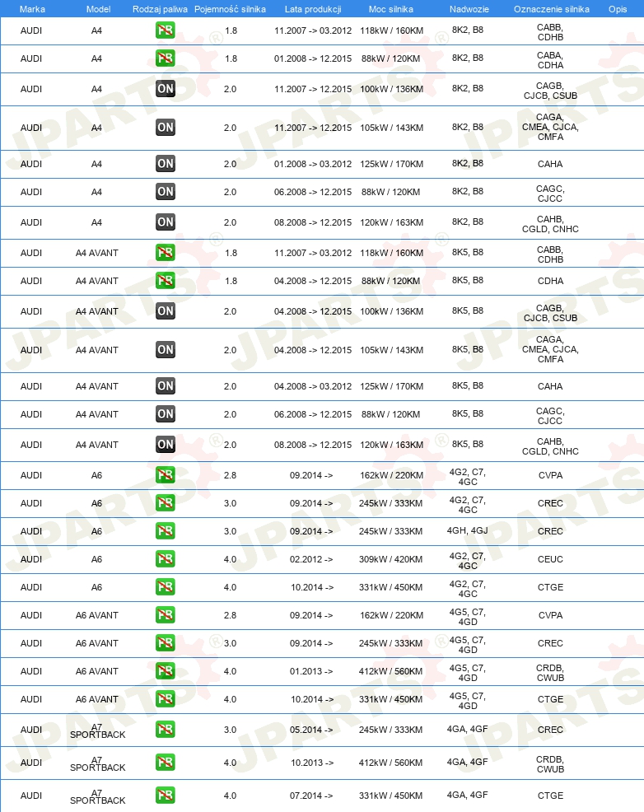Click the ON diesel icon in the A4 8K2 CAGC, CJCC row

[x=166, y=192]
